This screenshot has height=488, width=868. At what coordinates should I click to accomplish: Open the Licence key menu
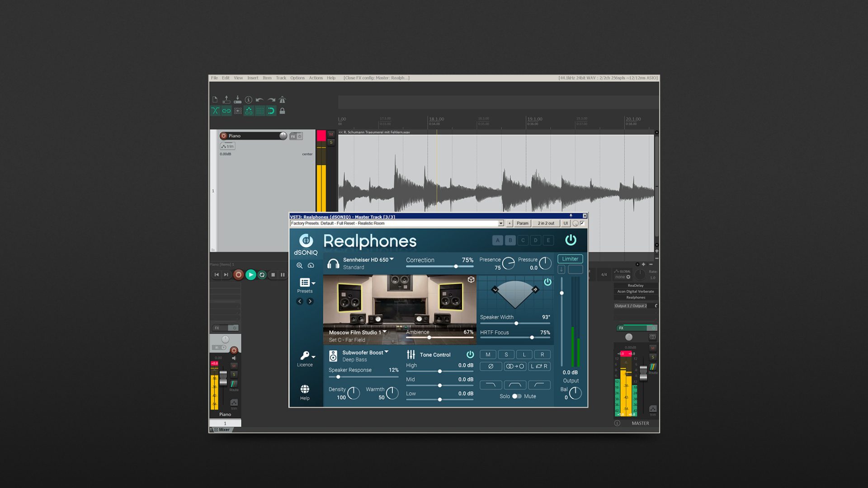pyautogui.click(x=305, y=356)
